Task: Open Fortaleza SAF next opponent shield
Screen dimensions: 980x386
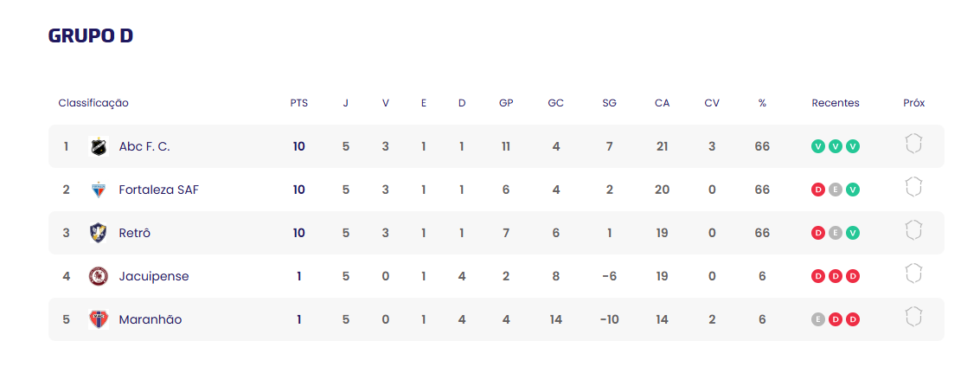Action: tap(913, 187)
